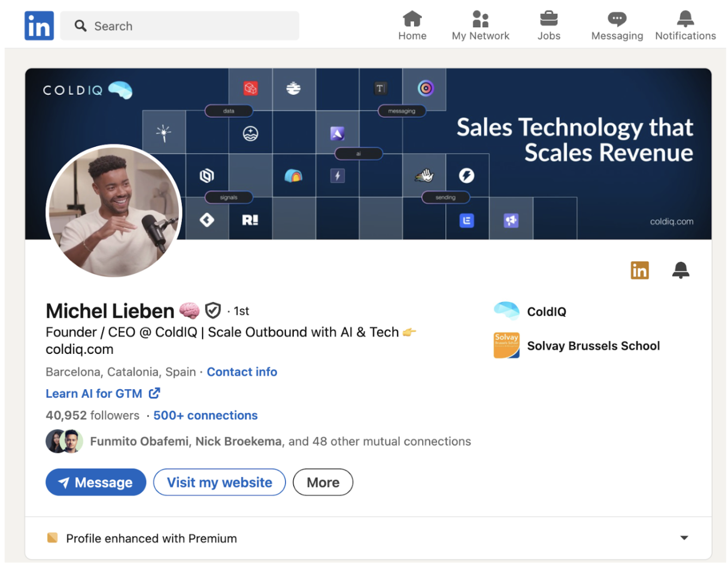The image size is (728, 567).
Task: Click the mutual connections avatar thumbnails
Action: click(64, 441)
